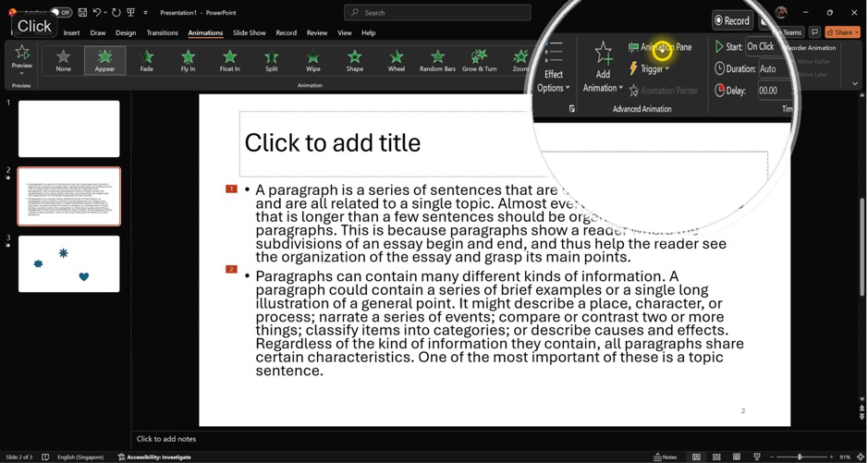
Task: Fit slide to current window
Action: (860, 457)
